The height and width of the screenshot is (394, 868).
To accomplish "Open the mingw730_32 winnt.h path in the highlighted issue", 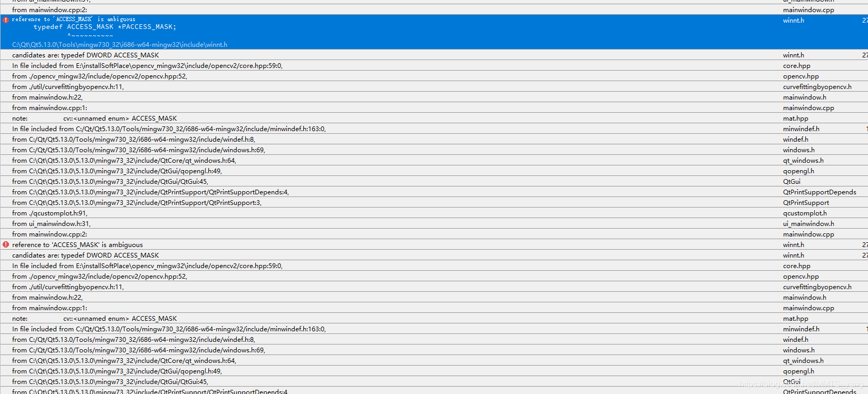I will click(120, 45).
